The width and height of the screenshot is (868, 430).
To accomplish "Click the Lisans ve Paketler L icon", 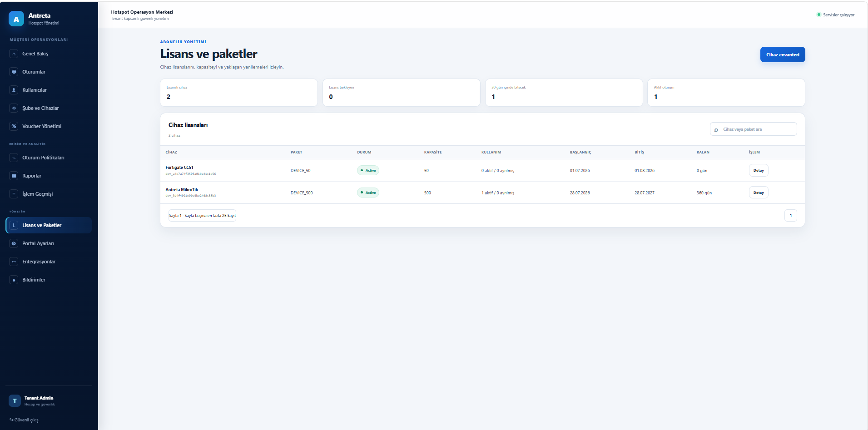I will click(14, 225).
